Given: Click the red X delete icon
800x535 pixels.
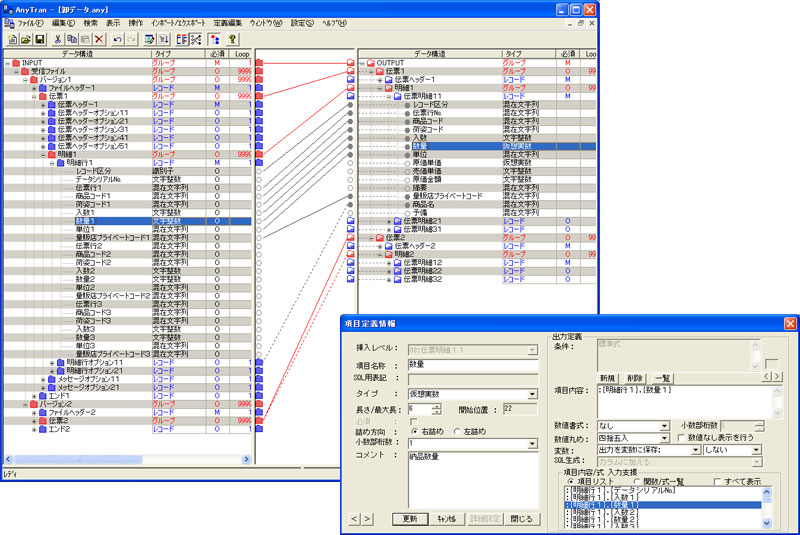Looking at the screenshot, I should tap(98, 38).
